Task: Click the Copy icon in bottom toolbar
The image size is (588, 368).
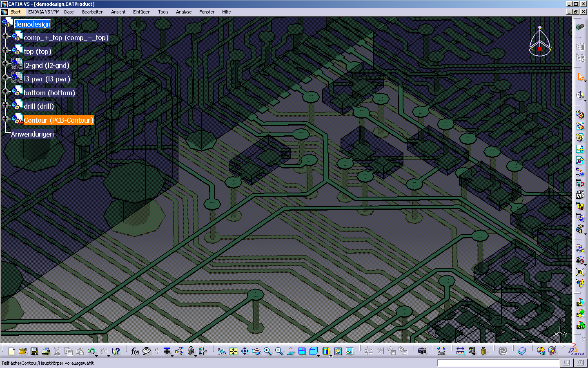Action: (x=69, y=351)
